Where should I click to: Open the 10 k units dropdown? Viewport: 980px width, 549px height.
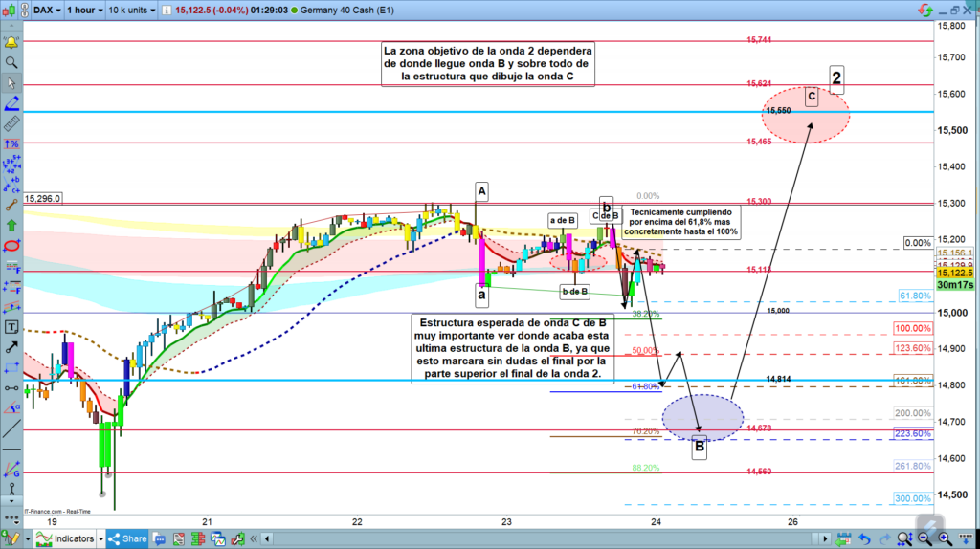pos(130,10)
